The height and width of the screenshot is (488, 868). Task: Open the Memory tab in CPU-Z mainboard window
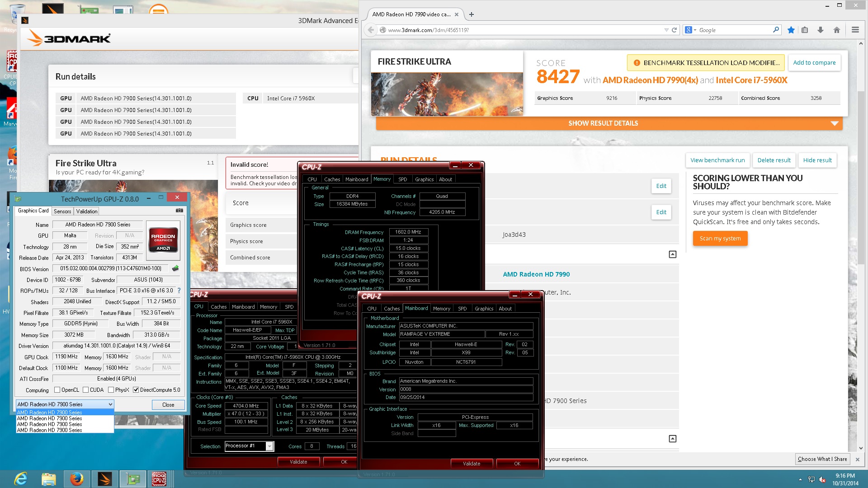click(441, 309)
